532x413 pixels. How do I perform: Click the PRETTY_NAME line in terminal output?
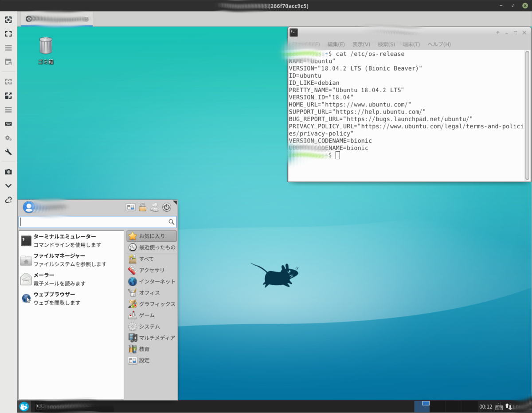coord(346,90)
